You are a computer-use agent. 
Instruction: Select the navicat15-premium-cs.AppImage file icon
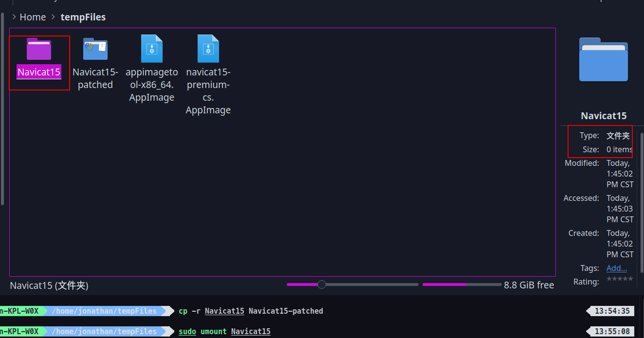click(x=208, y=49)
